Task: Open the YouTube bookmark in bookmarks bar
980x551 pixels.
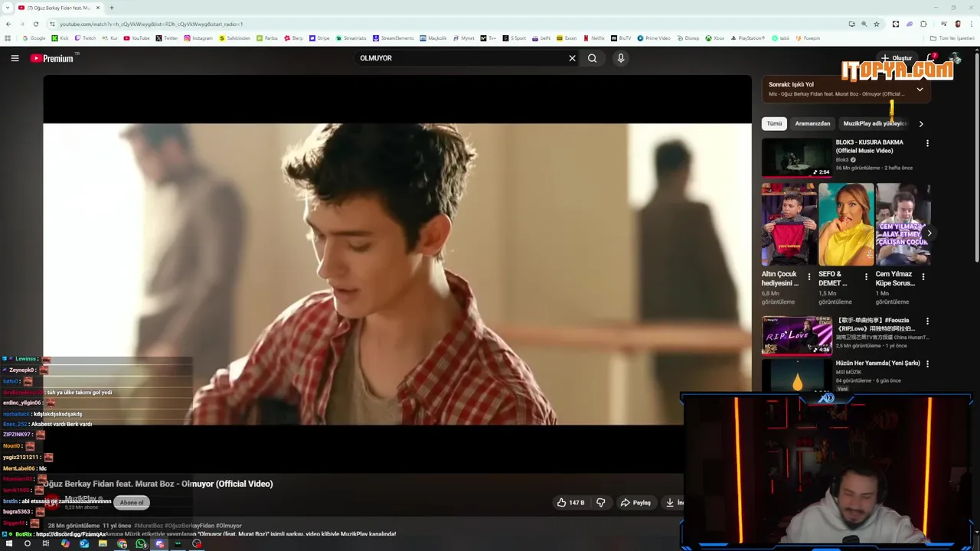Action: coord(137,38)
